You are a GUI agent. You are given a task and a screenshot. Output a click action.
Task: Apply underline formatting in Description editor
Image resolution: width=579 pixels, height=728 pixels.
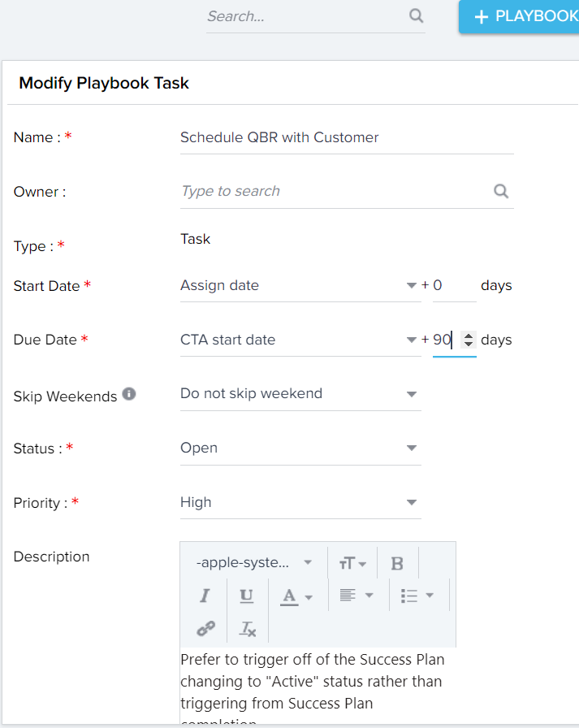pyautogui.click(x=246, y=596)
